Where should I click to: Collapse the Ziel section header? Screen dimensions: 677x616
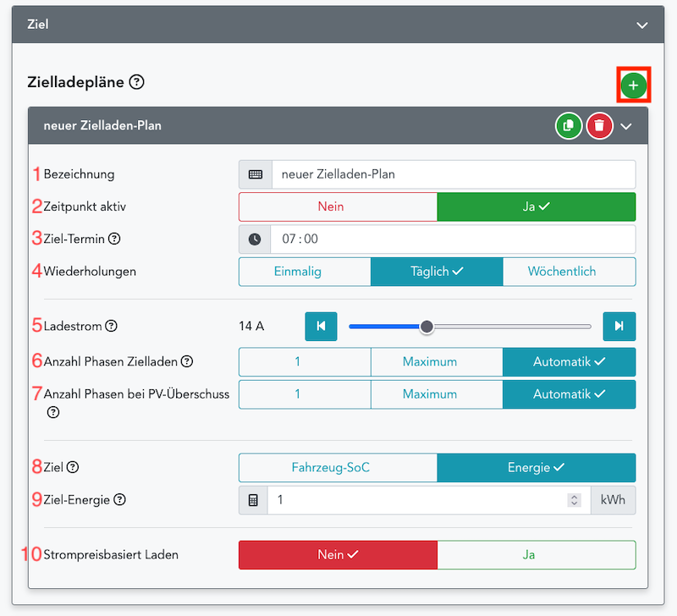tap(642, 25)
